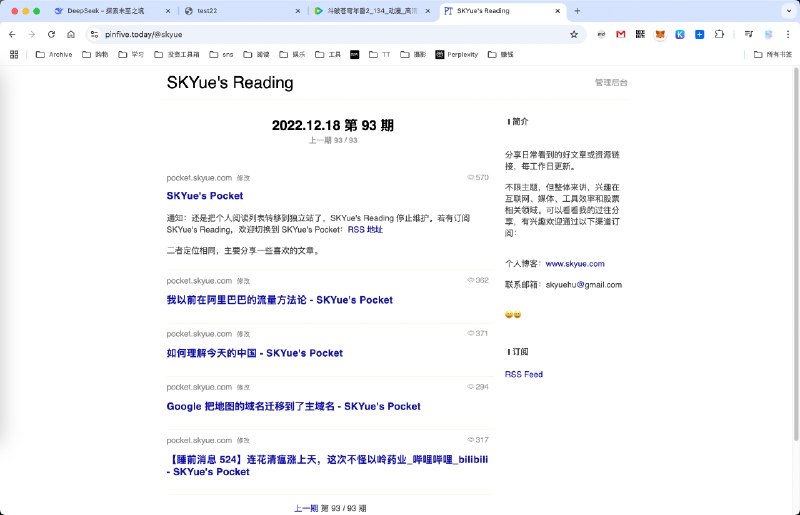Open the RSS Feed link in sidebar
This screenshot has width=800, height=515.
click(x=524, y=374)
